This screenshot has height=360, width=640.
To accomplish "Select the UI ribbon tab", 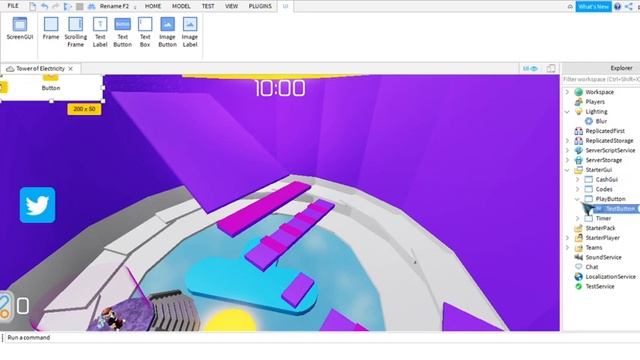I will (285, 6).
